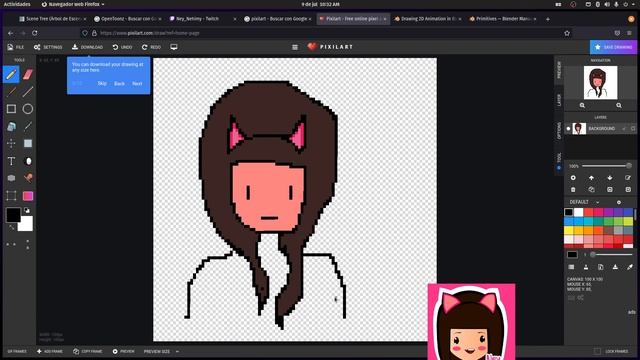The width and height of the screenshot is (640, 360).
Task: Click Next in the tutorial tooltip
Action: 137,84
